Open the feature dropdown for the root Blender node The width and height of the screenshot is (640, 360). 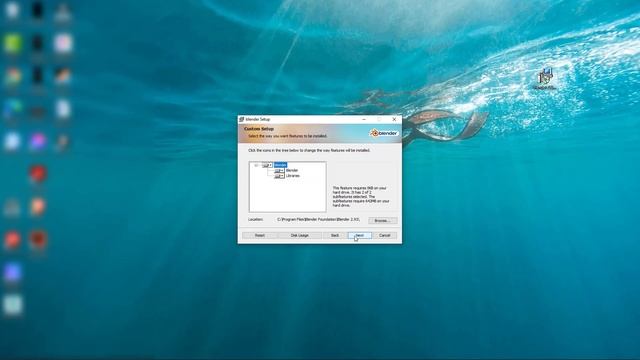tap(267, 165)
